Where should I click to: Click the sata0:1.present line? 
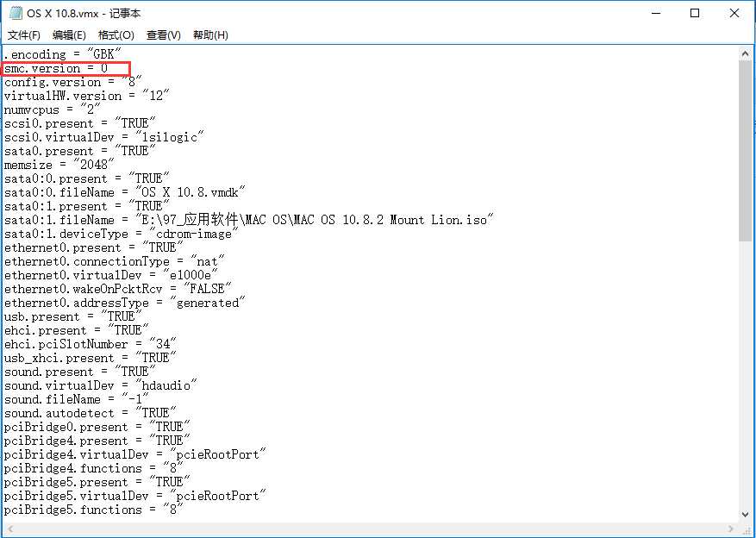[x=87, y=206]
